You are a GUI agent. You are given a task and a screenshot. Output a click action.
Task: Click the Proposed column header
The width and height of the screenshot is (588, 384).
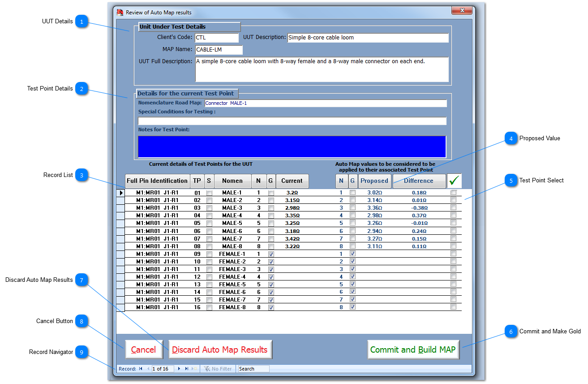pyautogui.click(x=374, y=181)
